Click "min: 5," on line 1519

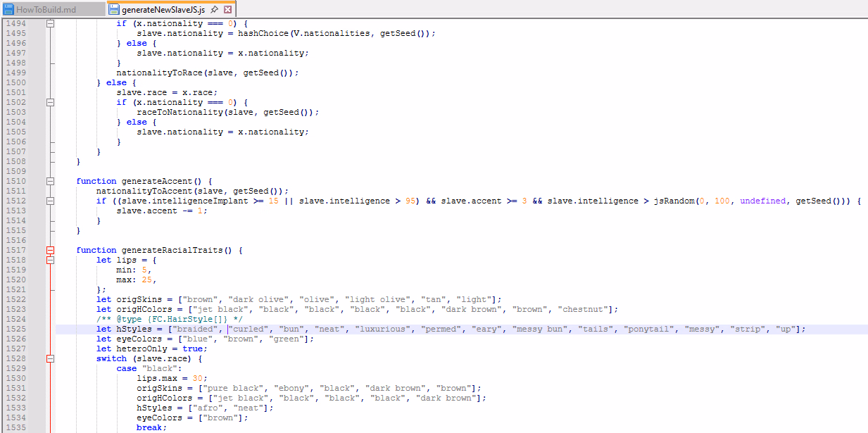134,270
